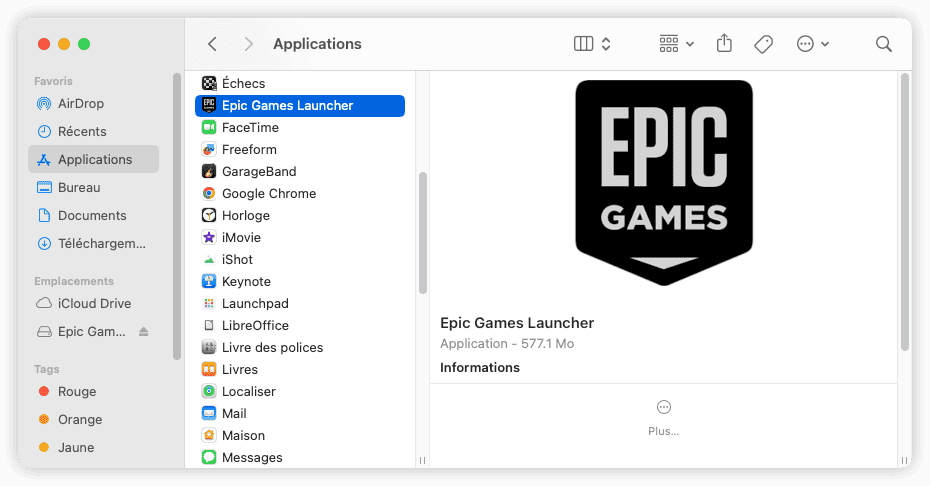Click the large Epic Games preview image
The width and height of the screenshot is (930, 486).
pos(664,182)
